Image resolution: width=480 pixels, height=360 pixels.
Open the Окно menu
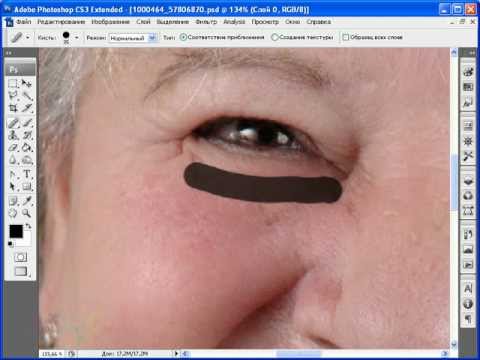pos(292,22)
